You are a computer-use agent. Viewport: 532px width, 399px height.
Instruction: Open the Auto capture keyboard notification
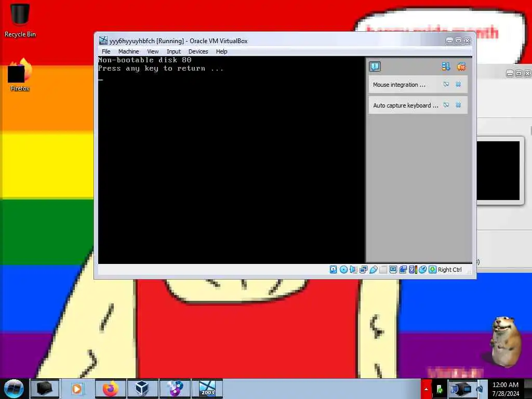point(418,105)
